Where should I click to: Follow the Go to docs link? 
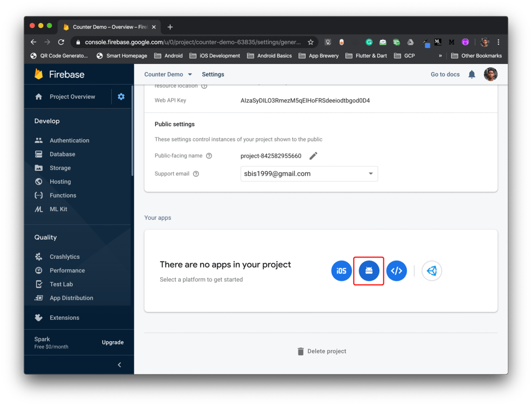(x=445, y=74)
